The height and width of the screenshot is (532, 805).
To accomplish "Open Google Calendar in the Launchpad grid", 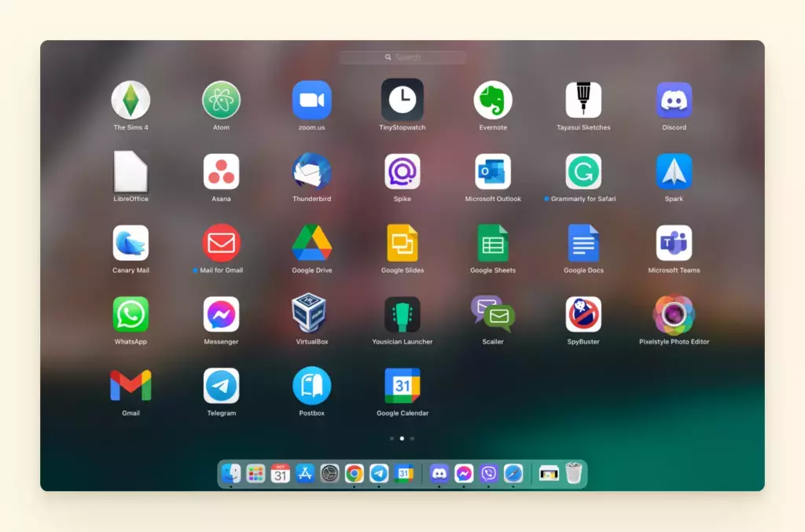I will [x=402, y=385].
